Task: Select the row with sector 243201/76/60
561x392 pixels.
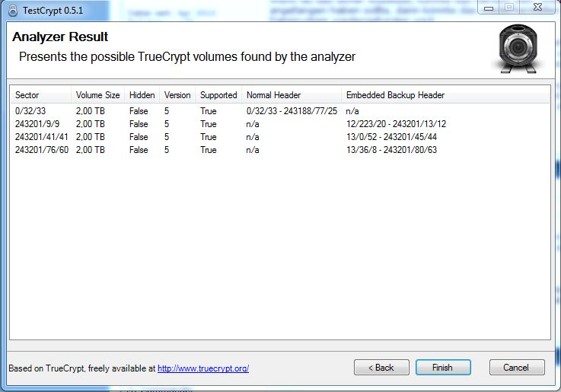Action: tap(280, 150)
